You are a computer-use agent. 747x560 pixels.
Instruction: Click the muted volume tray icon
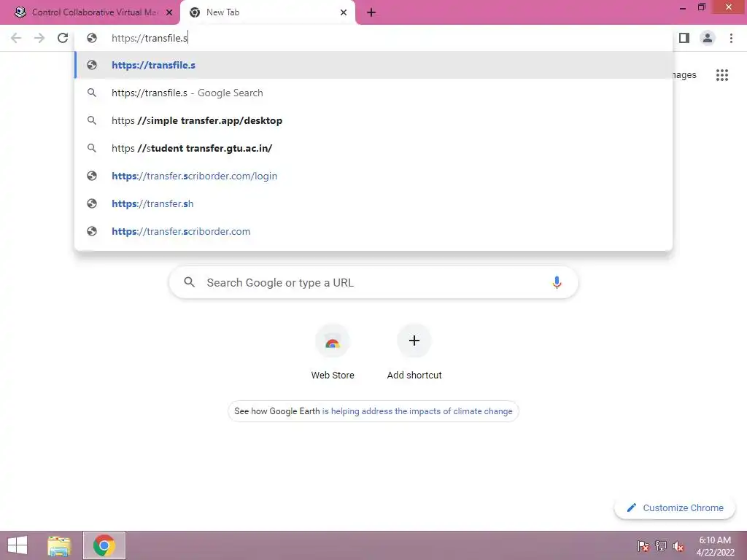[678, 545]
